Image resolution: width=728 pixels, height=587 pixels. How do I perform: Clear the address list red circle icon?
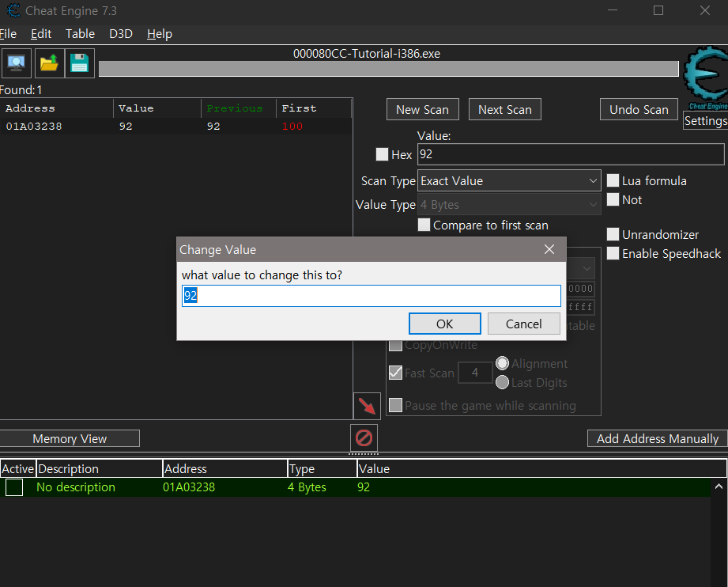(x=364, y=437)
